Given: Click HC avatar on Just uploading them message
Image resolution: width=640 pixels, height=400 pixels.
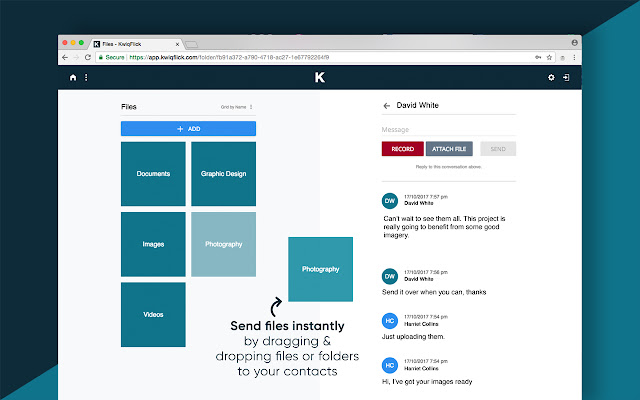Looking at the screenshot, I should 390,321.
